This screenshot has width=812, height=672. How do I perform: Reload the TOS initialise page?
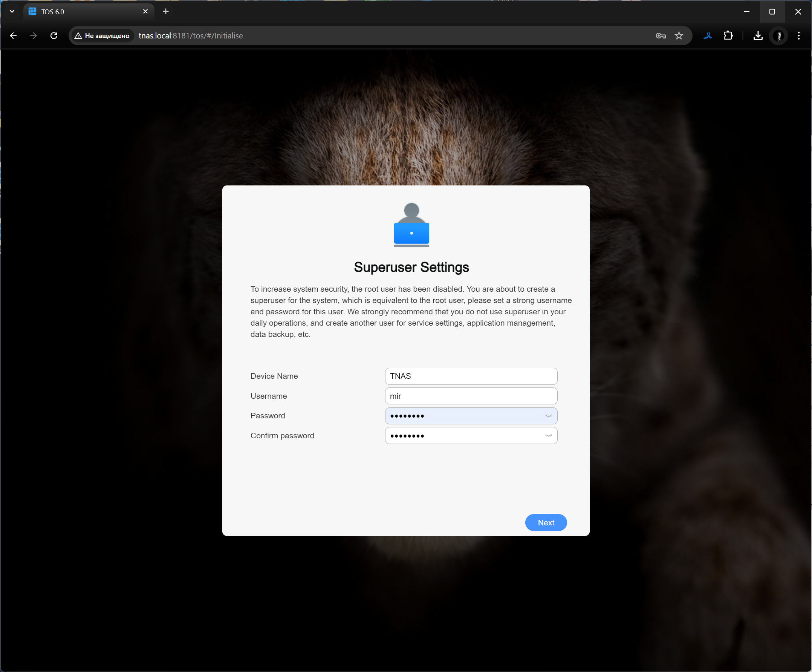click(54, 35)
